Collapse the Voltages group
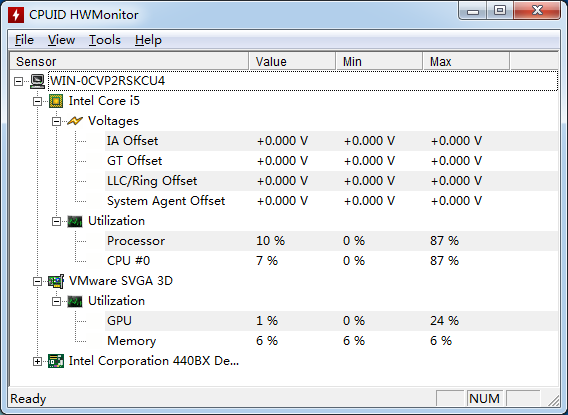Viewport: 568px width, 415px height. click(x=57, y=121)
